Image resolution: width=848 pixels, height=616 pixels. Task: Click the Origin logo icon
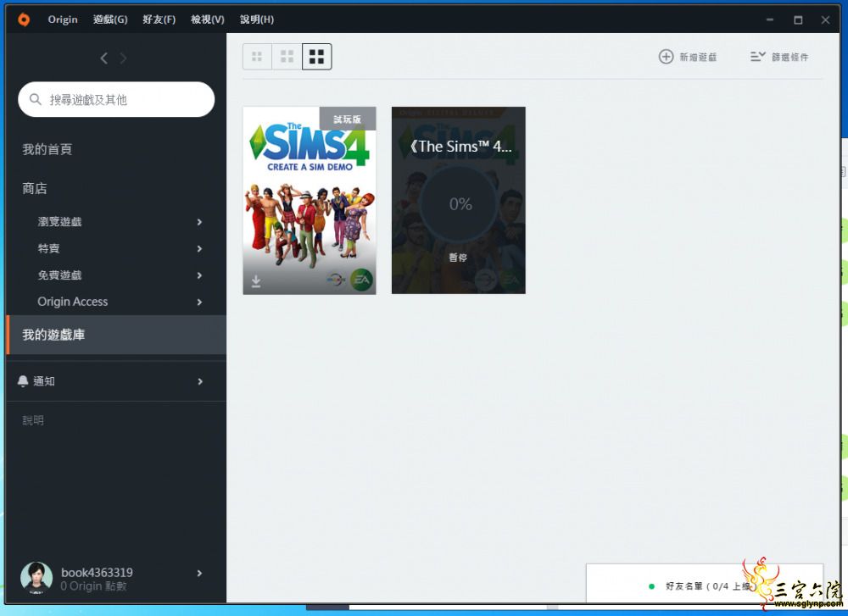click(23, 19)
